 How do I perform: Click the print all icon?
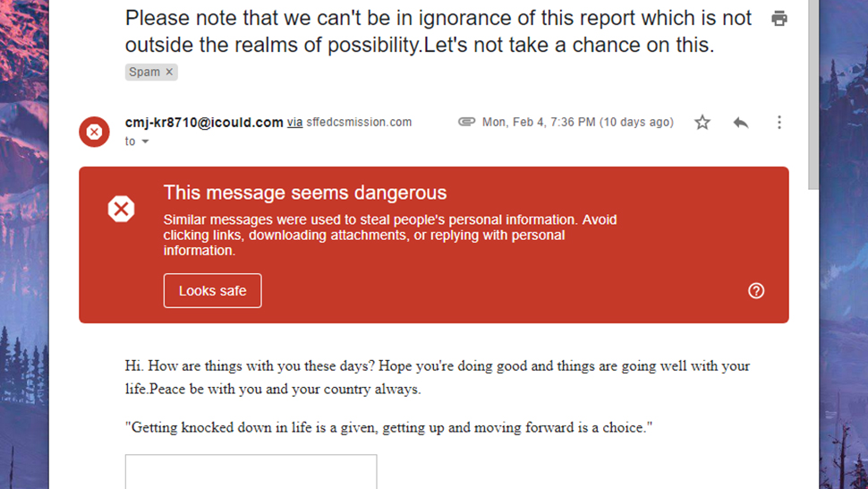point(779,18)
